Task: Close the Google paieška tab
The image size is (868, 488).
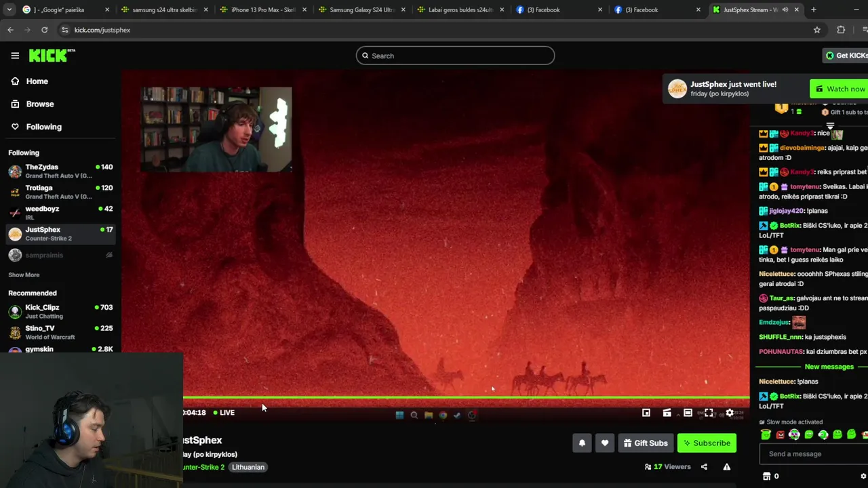Action: pos(107,9)
